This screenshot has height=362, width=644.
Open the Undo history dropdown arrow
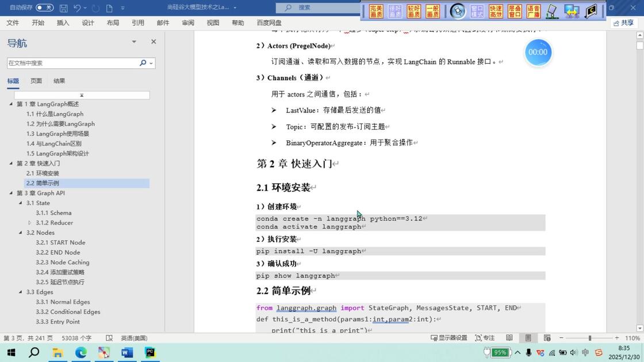86,8
